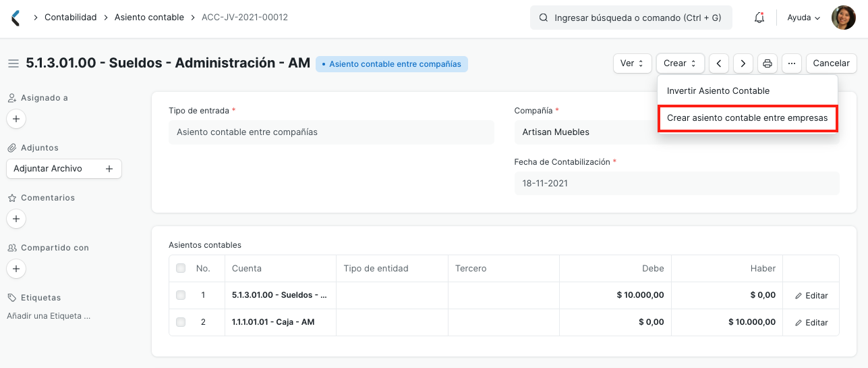Click the Fecha de Contabilización field

point(676,183)
